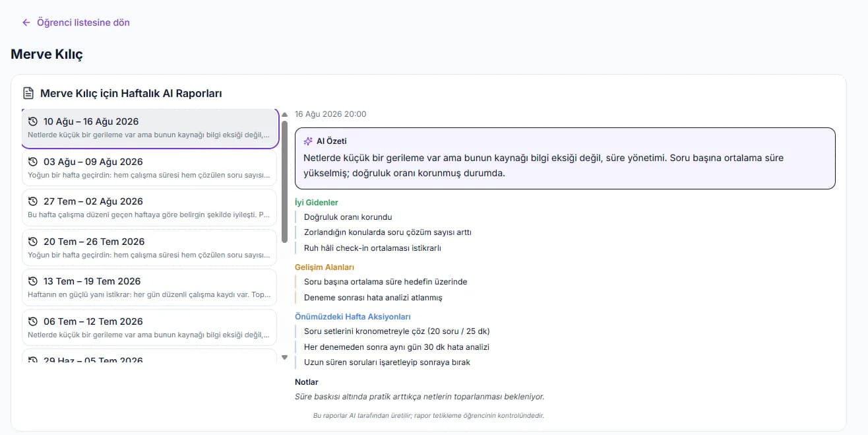
Task: Click the history icon on 20 Tem – 26 Tem report
Action: [33, 242]
